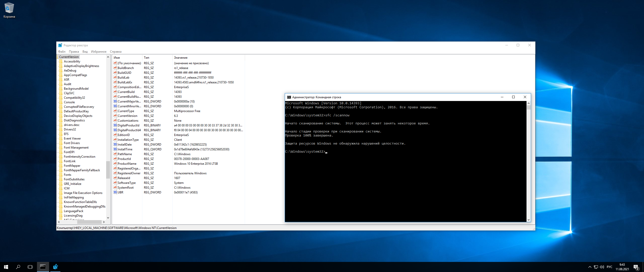The width and height of the screenshot is (644, 272).
Task: Click the registry path status bar
Action: [x=296, y=228]
